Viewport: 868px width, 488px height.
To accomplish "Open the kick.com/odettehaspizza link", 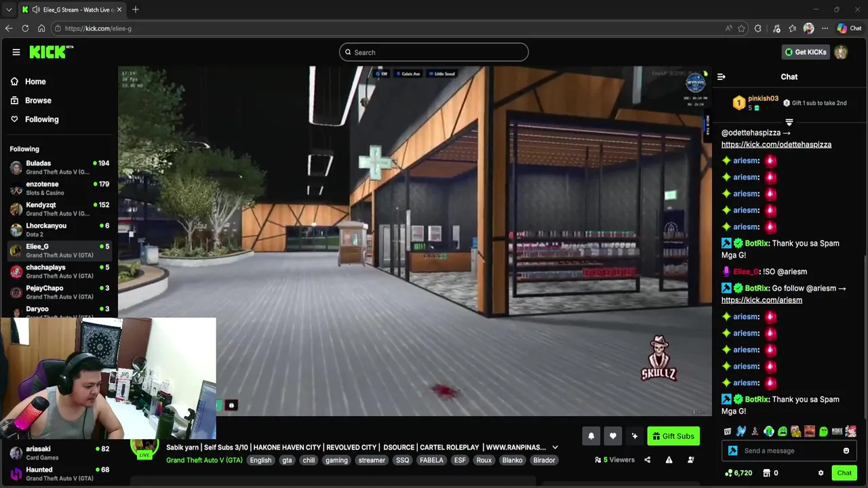I will pos(776,144).
